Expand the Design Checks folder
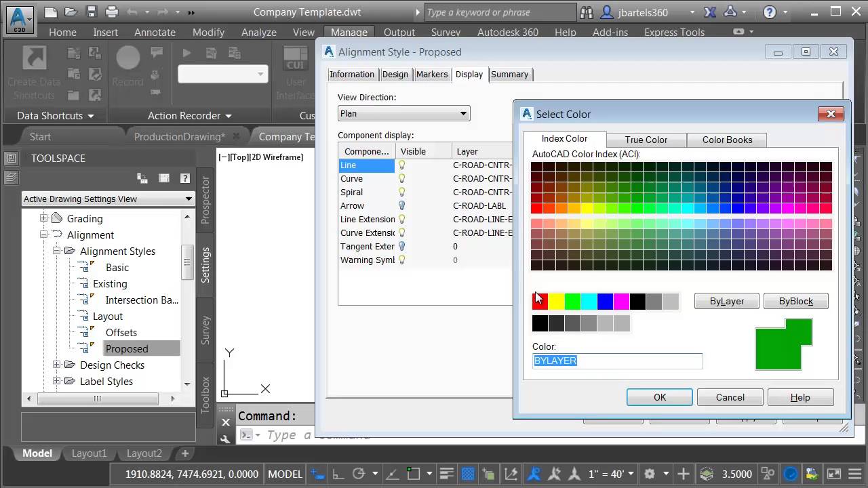The height and width of the screenshot is (488, 868). (56, 365)
